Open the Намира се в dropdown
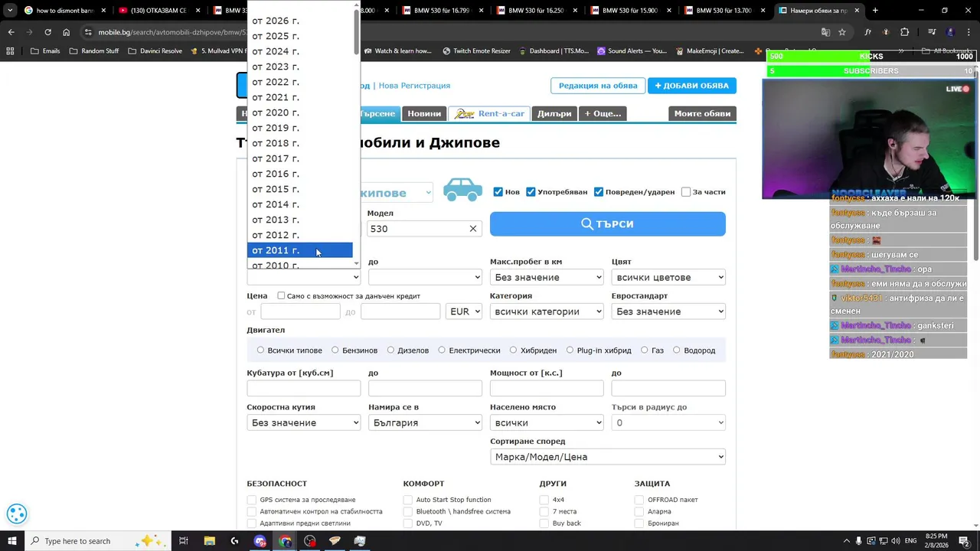 425,422
